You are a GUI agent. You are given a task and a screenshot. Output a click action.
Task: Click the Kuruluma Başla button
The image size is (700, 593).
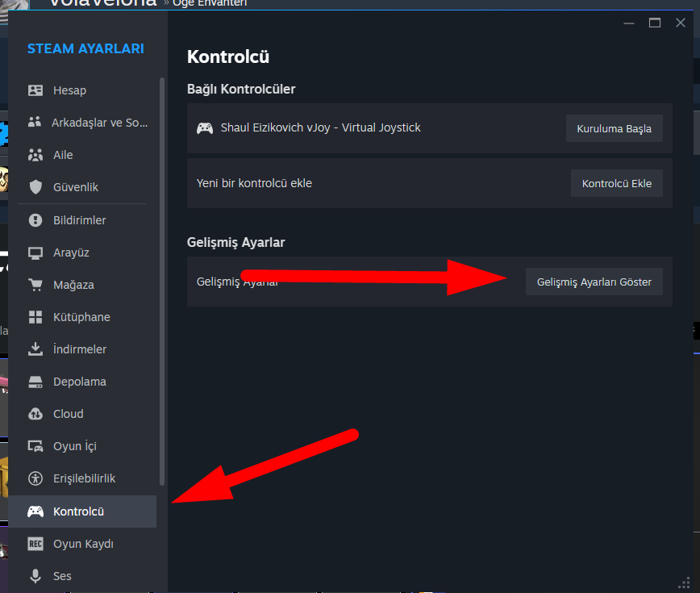pos(615,128)
